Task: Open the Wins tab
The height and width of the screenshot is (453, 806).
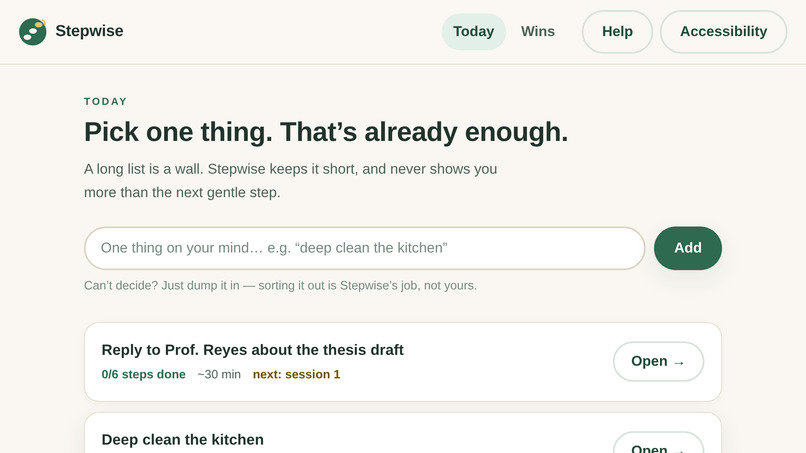Action: coord(538,31)
